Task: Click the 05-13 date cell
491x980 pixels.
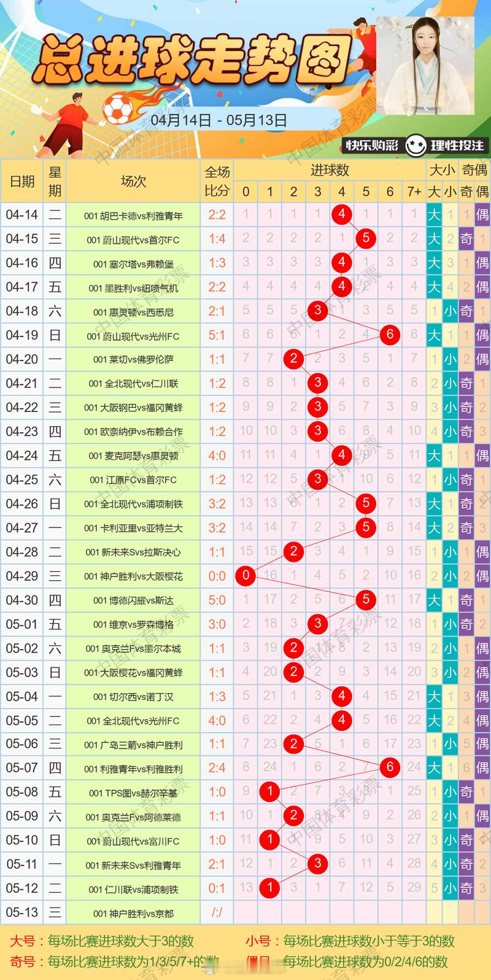Action: point(21,912)
